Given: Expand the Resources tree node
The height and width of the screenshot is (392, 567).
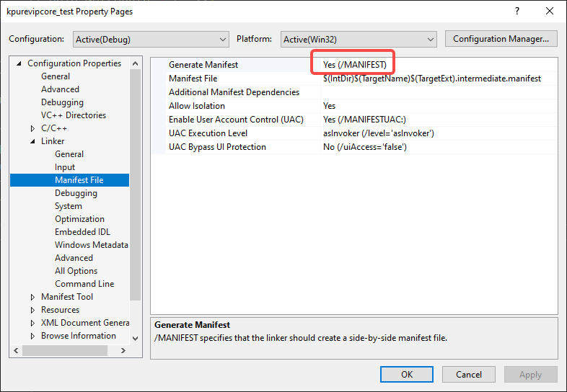Looking at the screenshot, I should pyautogui.click(x=32, y=310).
